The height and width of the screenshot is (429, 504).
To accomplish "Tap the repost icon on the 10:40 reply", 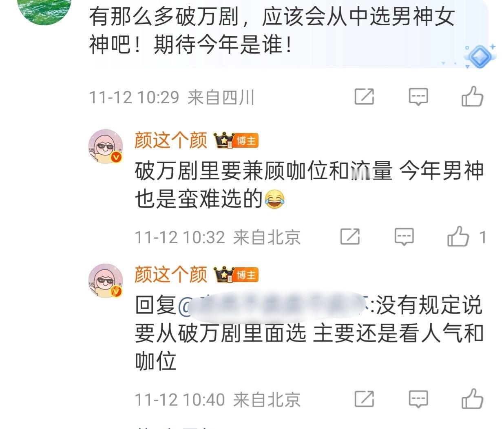I will 364,398.
